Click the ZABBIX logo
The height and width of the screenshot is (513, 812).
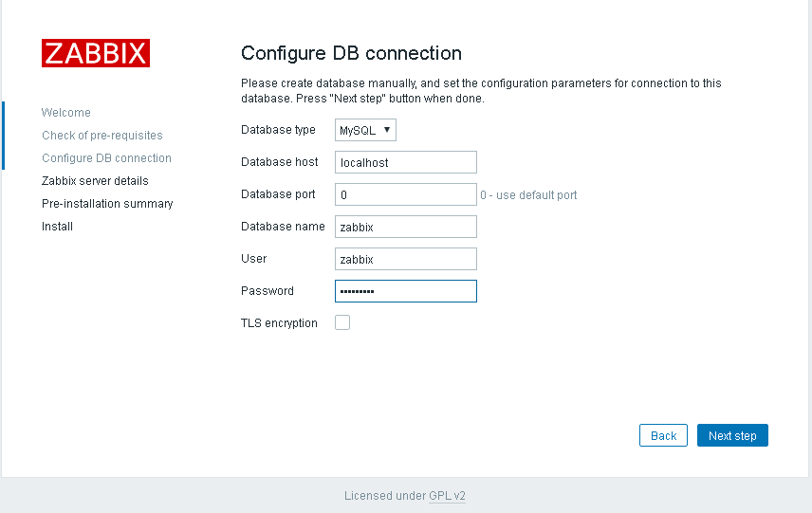[96, 53]
